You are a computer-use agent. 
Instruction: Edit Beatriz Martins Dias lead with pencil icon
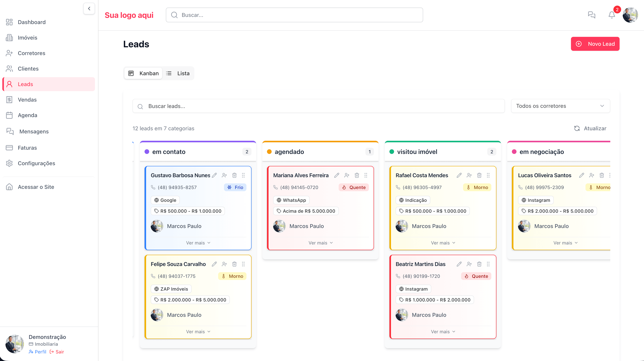coord(459,264)
